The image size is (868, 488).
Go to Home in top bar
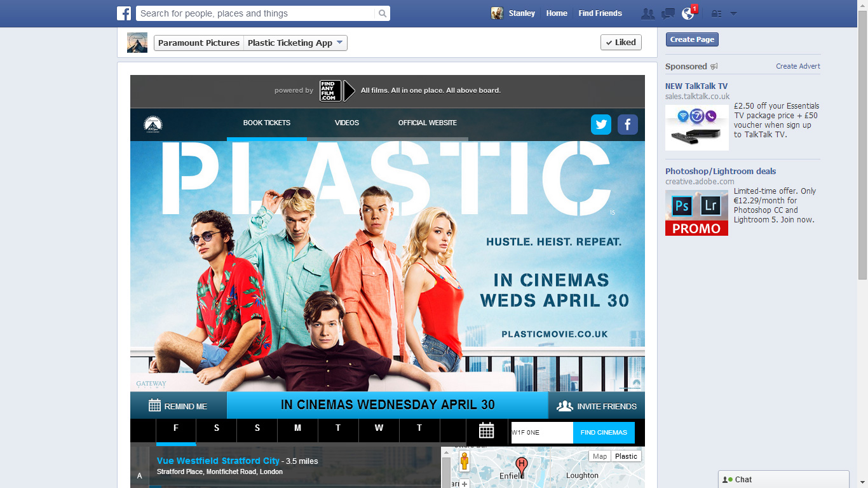pyautogui.click(x=557, y=13)
